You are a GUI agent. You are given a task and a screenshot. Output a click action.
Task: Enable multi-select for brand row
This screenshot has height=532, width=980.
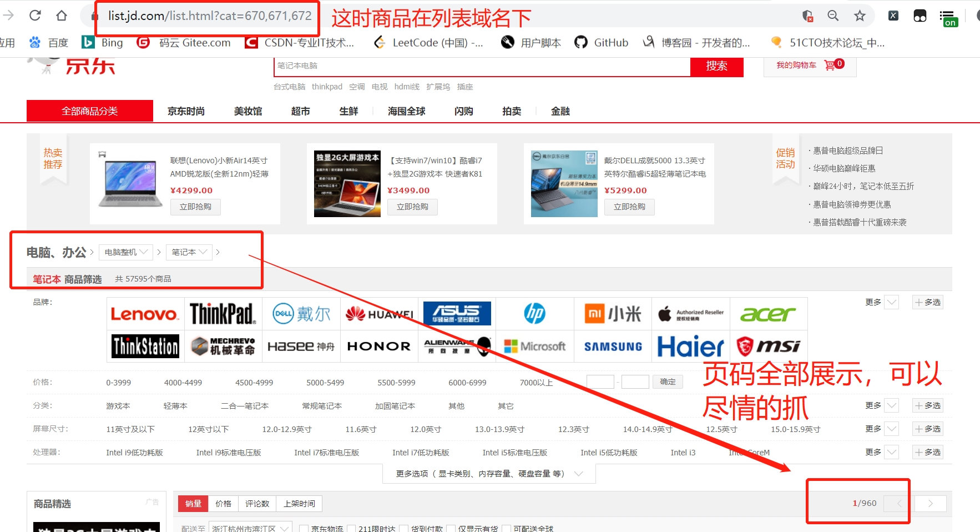pyautogui.click(x=928, y=302)
